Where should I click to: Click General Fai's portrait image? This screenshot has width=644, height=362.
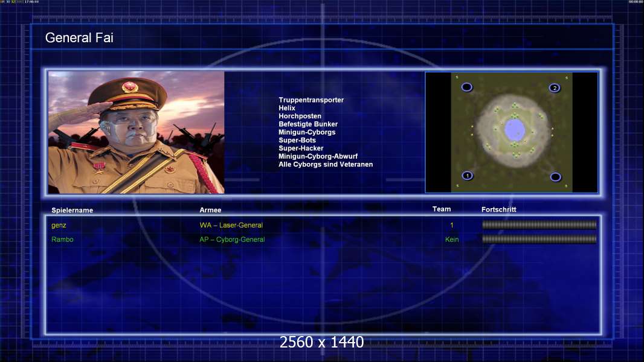tap(137, 132)
